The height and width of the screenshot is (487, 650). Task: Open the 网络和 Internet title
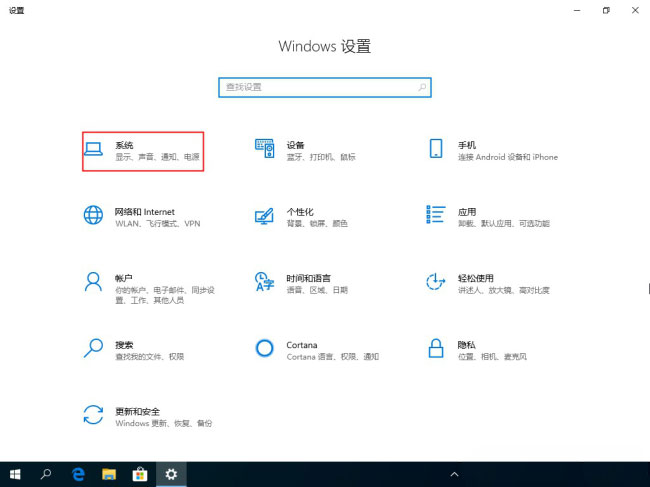(145, 212)
